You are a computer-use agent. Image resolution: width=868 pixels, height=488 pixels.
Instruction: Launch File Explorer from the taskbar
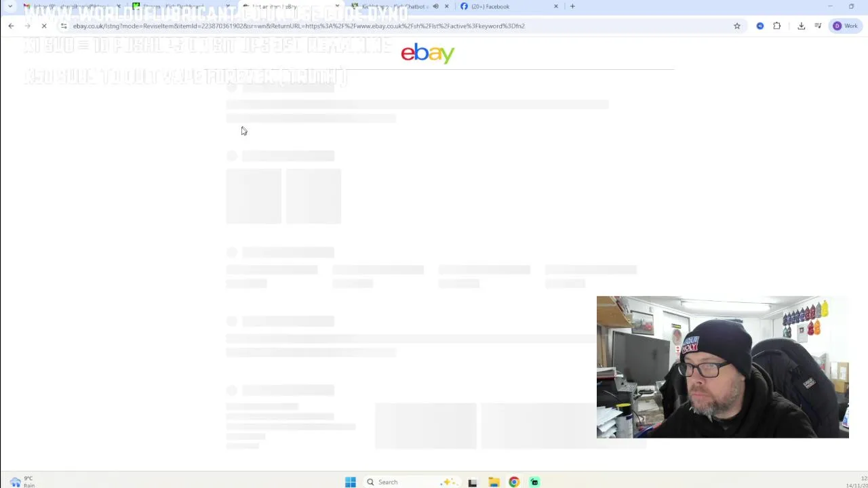pyautogui.click(x=494, y=482)
